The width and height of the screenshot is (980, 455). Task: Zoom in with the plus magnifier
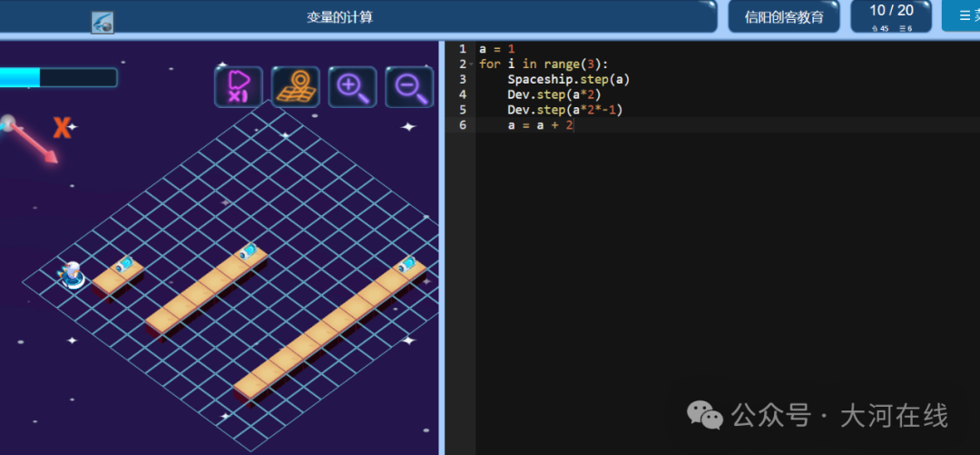click(352, 86)
